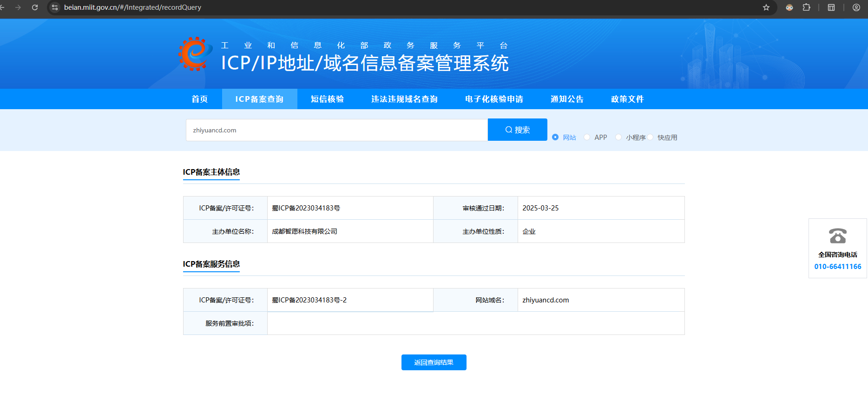Go to the 首页 tab
This screenshot has height=413, width=868.
[x=200, y=99]
